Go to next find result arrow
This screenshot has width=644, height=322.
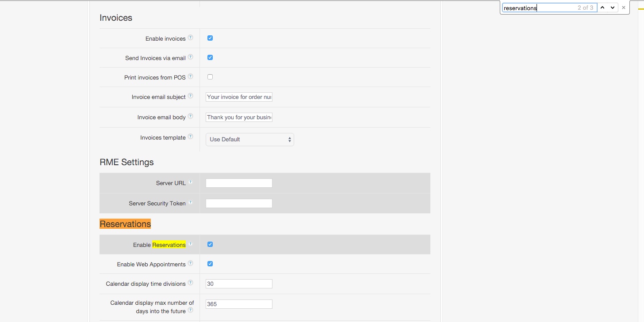pyautogui.click(x=613, y=8)
